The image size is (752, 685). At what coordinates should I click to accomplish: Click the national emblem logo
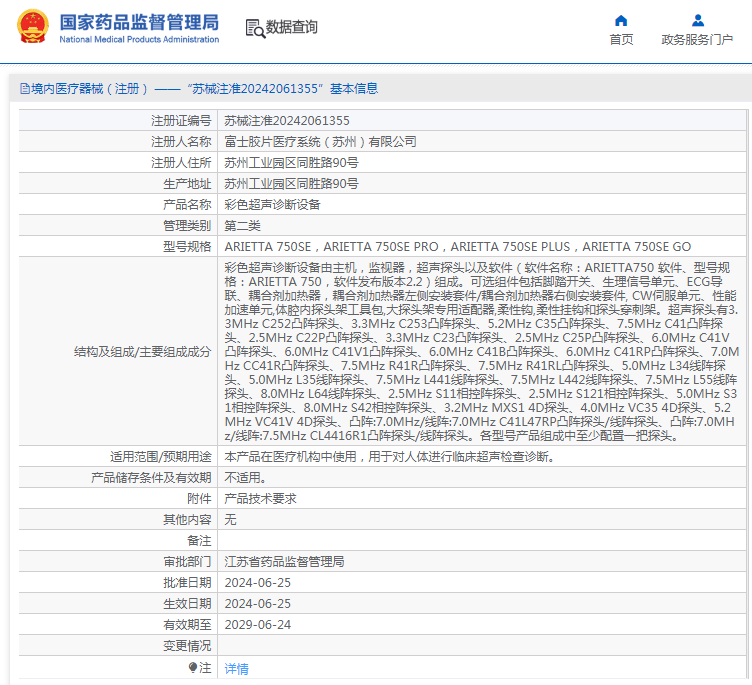(x=32, y=28)
